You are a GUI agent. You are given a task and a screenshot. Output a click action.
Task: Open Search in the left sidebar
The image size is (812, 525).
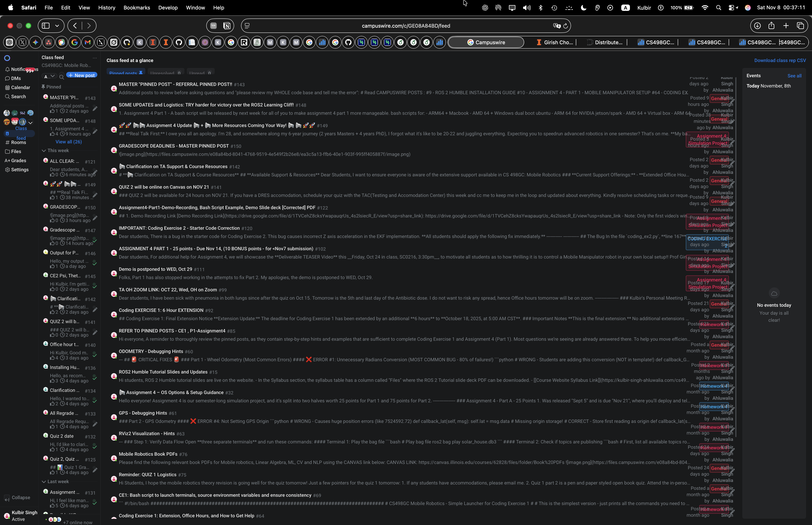point(15,96)
